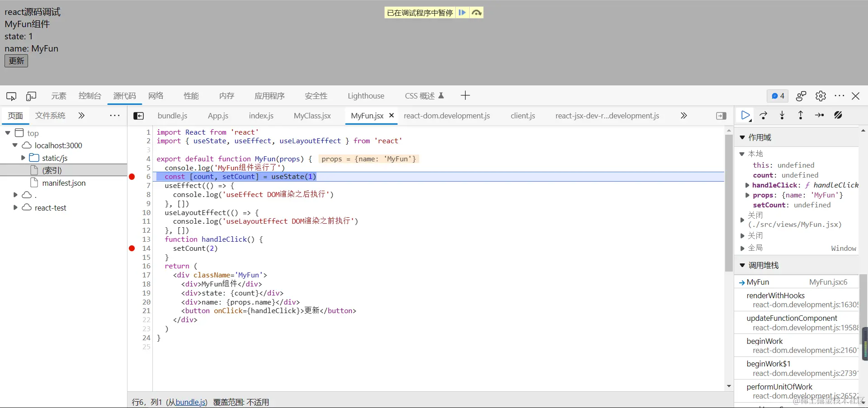The width and height of the screenshot is (868, 408).
Task: Open the issues counter badge showing 4
Action: (778, 96)
